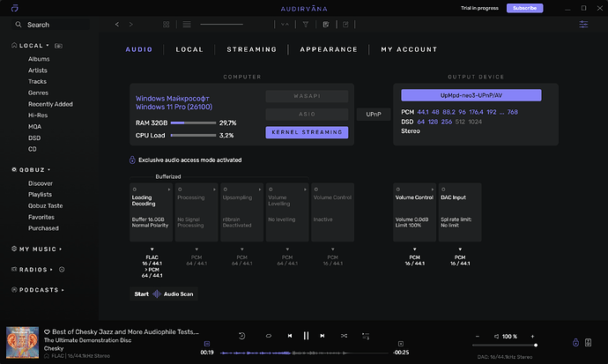Screen dimensions: 608x364
Task: Switch to list view icon
Action: (187, 25)
